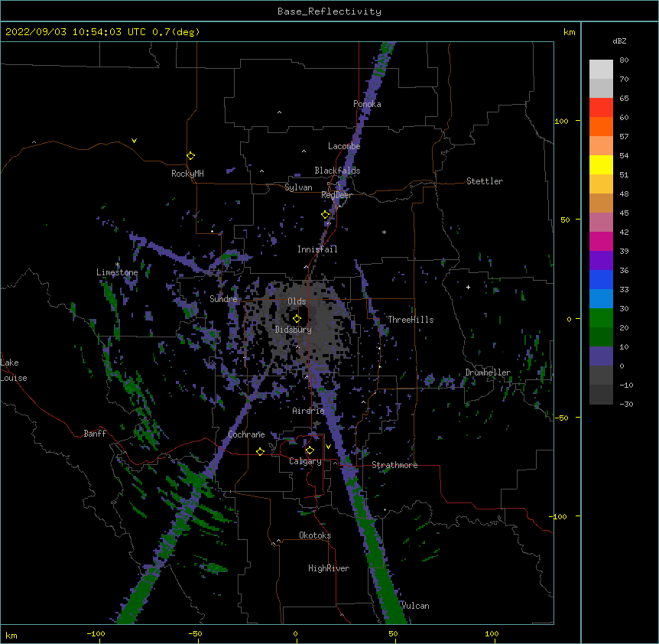
Task: Click the bright yellow 51-54 dBZ swatch
Action: [601, 164]
